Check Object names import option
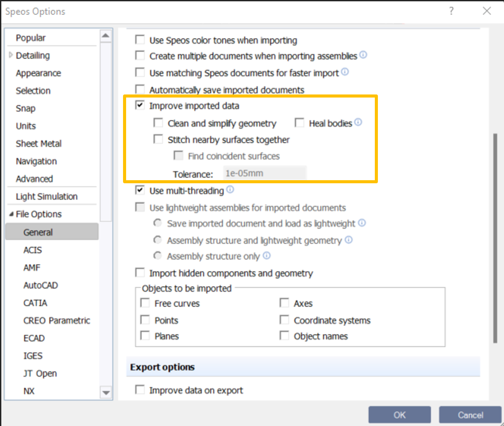 (x=284, y=336)
